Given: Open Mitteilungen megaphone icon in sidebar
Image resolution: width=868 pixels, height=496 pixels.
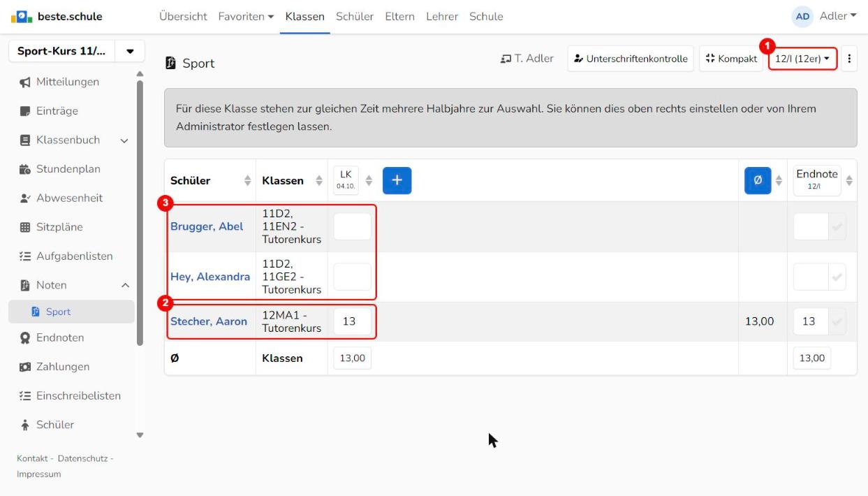Looking at the screenshot, I should click(x=25, y=82).
